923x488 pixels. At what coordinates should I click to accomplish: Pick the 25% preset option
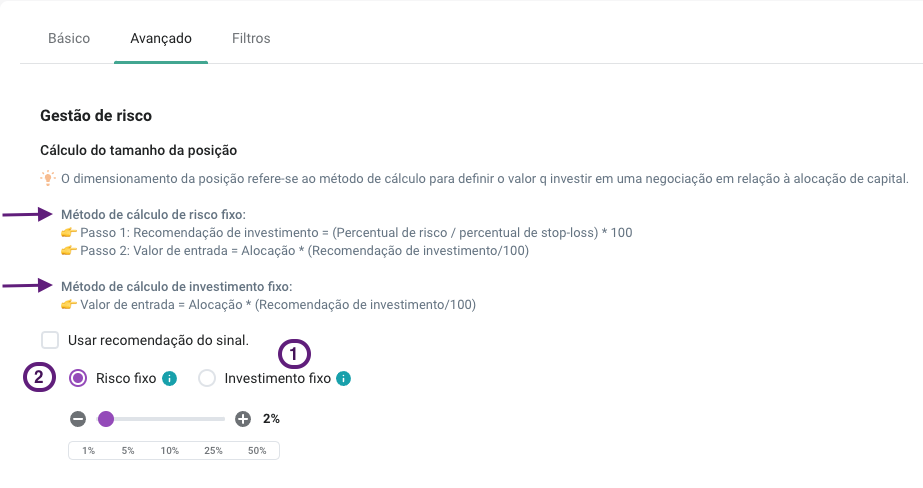213,450
